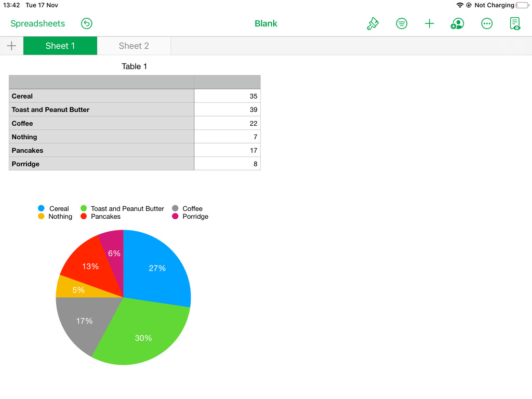Open the Format paintbrush panel
The height and width of the screenshot is (399, 532).
[x=373, y=23]
